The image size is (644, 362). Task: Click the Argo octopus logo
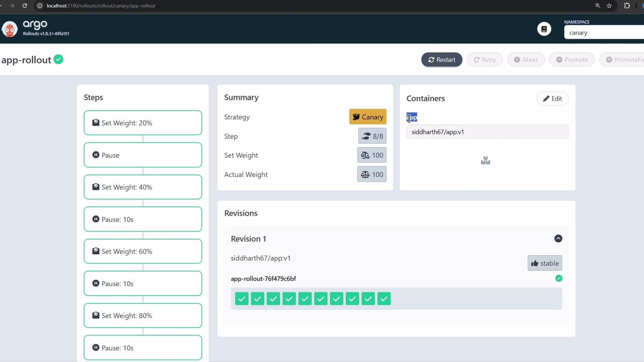pyautogui.click(x=9, y=29)
